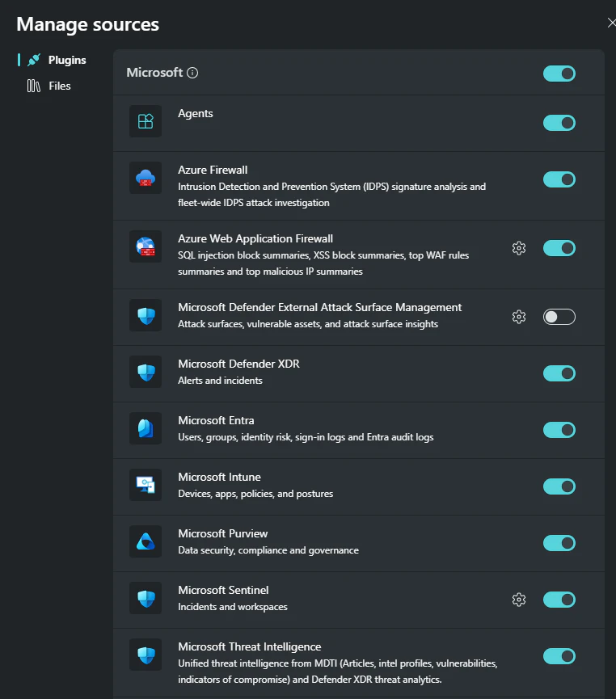Click the Azure Firewall cloud icon
The image size is (616, 699).
pos(146,178)
